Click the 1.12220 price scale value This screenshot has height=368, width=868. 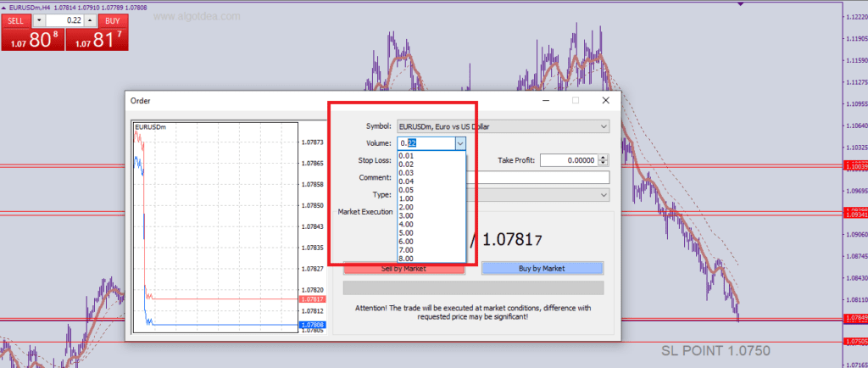[x=856, y=18]
